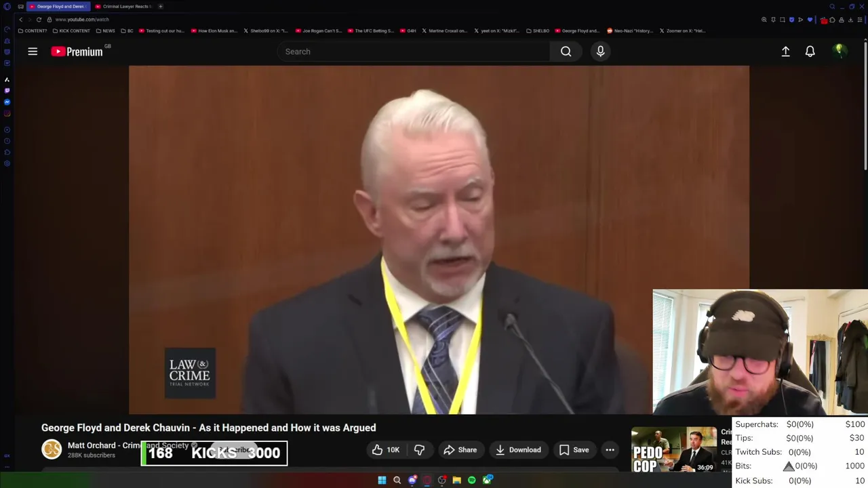This screenshot has height=488, width=868.
Task: Open 'Joe Rogan Can't S...' bookmark
Action: pos(319,31)
